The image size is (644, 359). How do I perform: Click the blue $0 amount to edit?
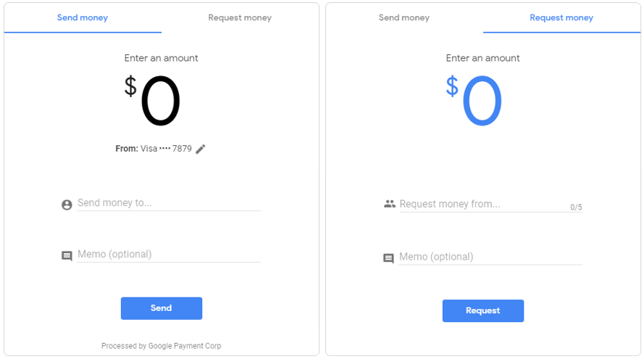[x=474, y=100]
